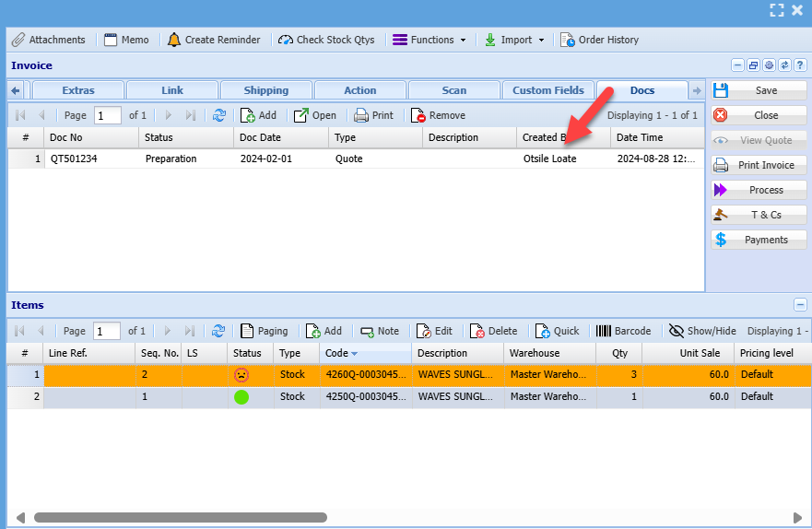The image size is (812, 529).
Task: Expand the Import dropdown menu
Action: coord(514,40)
